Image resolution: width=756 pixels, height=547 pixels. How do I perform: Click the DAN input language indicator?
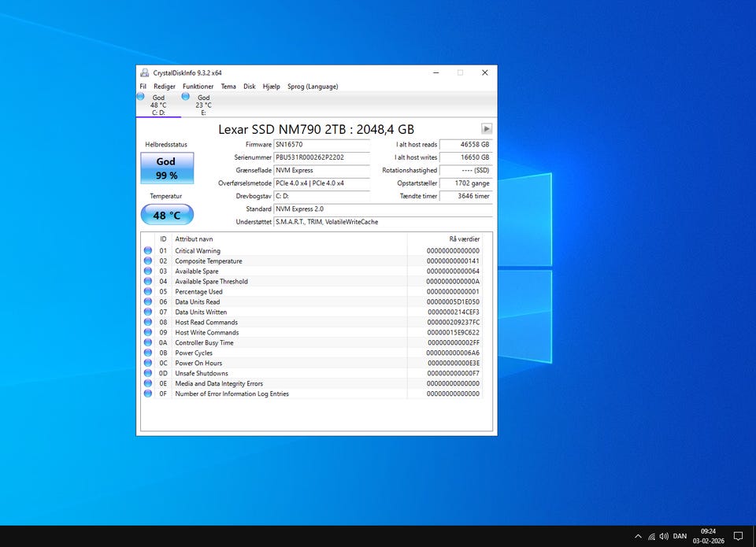point(680,536)
